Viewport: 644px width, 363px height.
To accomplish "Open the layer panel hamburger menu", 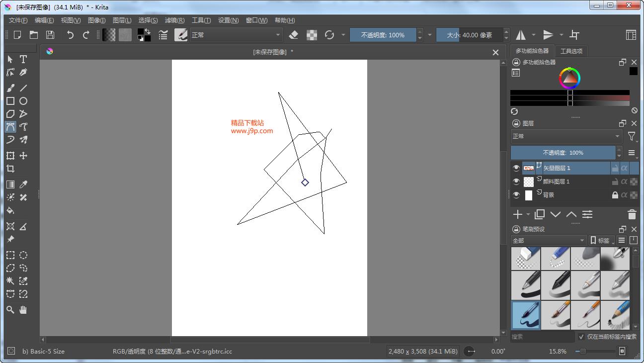I will (x=632, y=153).
